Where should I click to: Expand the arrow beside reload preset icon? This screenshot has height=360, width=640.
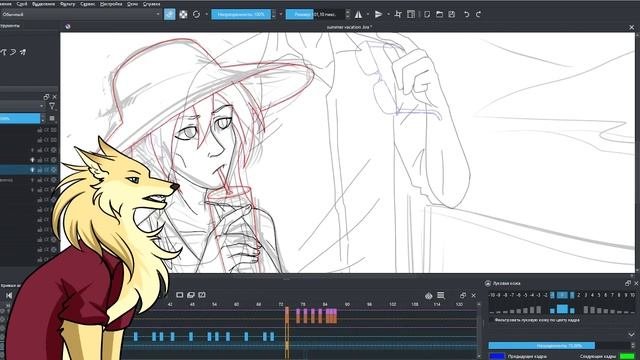tap(207, 14)
